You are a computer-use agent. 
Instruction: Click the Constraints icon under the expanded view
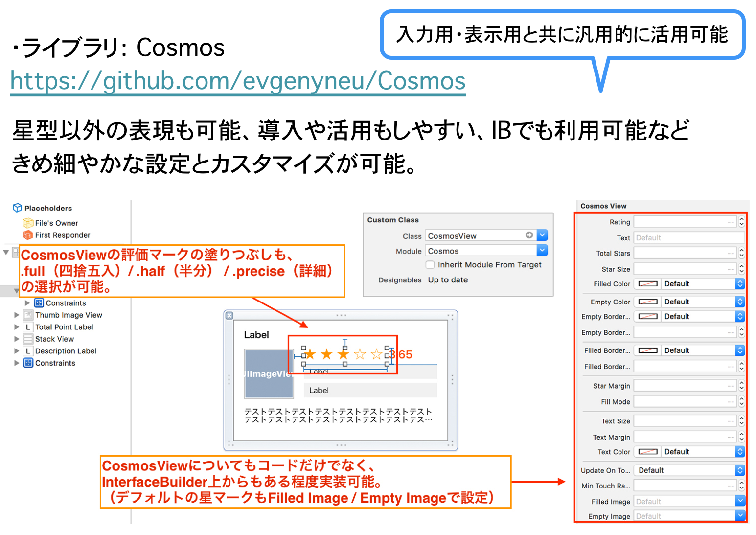(39, 303)
